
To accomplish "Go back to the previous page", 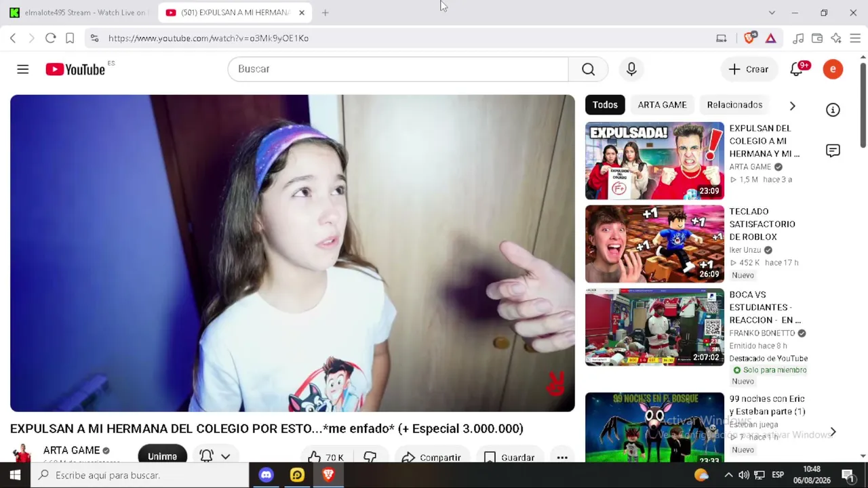I will click(13, 39).
